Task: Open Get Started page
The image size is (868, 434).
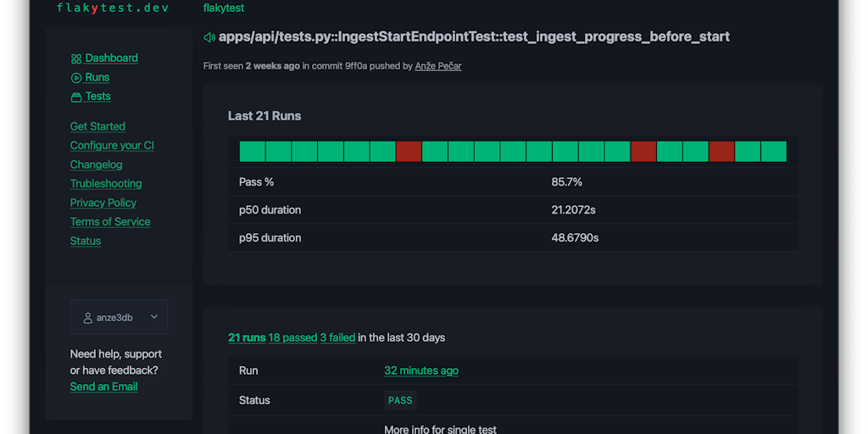Action: 97,126
